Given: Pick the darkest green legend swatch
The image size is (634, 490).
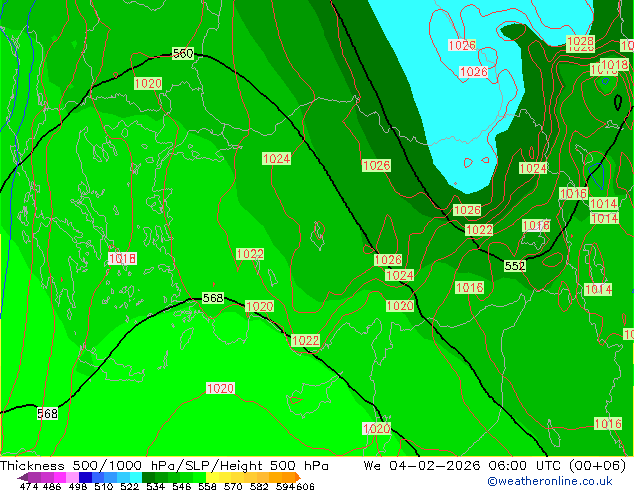Looking at the screenshot, I should coord(148,477).
